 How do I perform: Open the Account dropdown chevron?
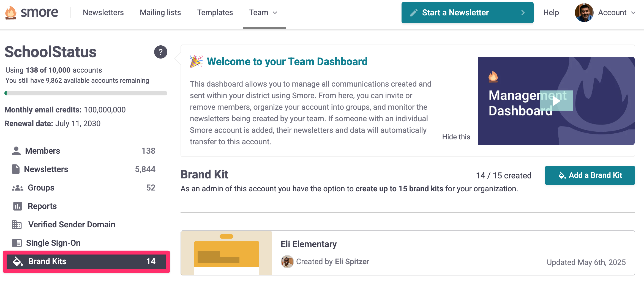[634, 13]
